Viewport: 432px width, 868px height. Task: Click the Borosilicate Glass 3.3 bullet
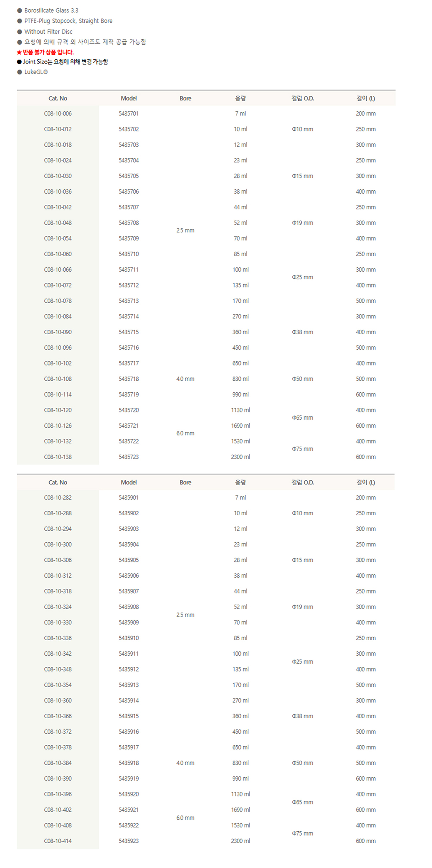pyautogui.click(x=51, y=10)
